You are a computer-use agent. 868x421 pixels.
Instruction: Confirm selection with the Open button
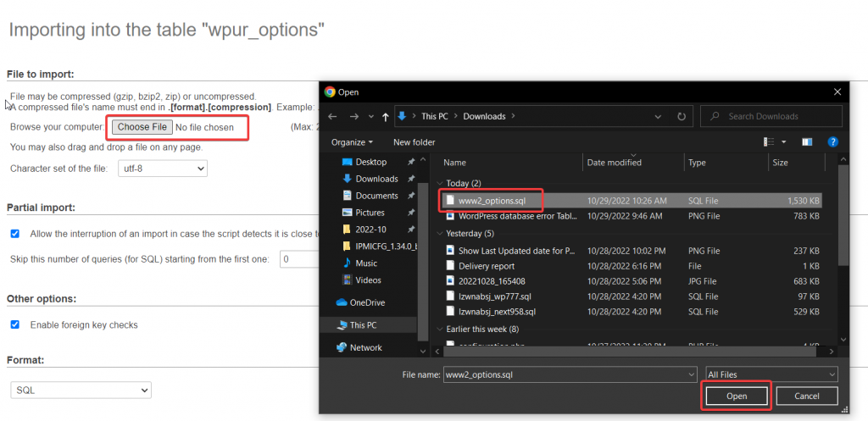point(737,396)
